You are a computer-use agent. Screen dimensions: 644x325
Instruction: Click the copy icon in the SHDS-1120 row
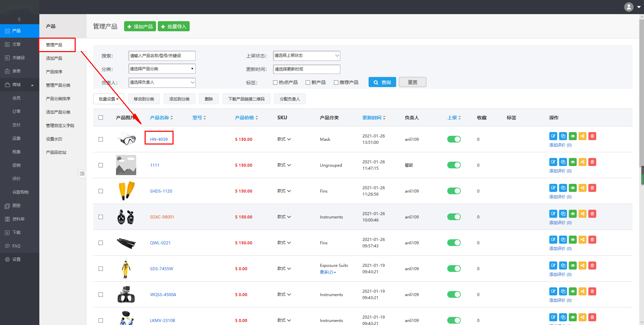click(563, 188)
